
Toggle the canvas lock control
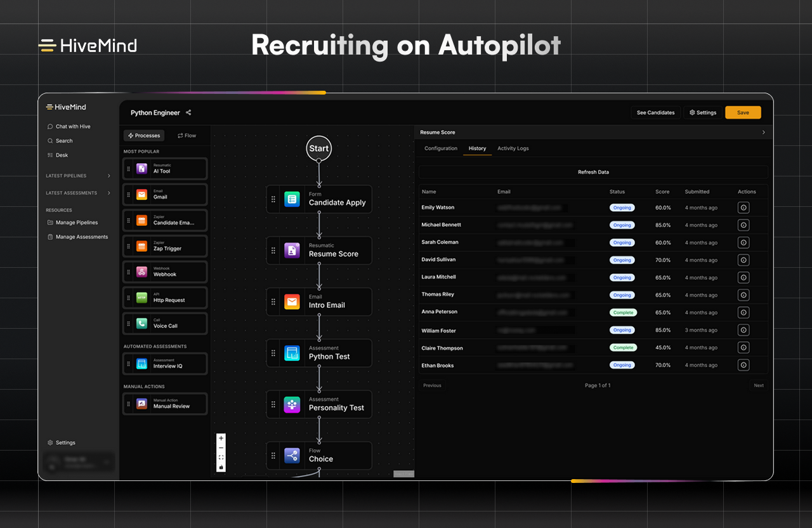tap(221, 467)
